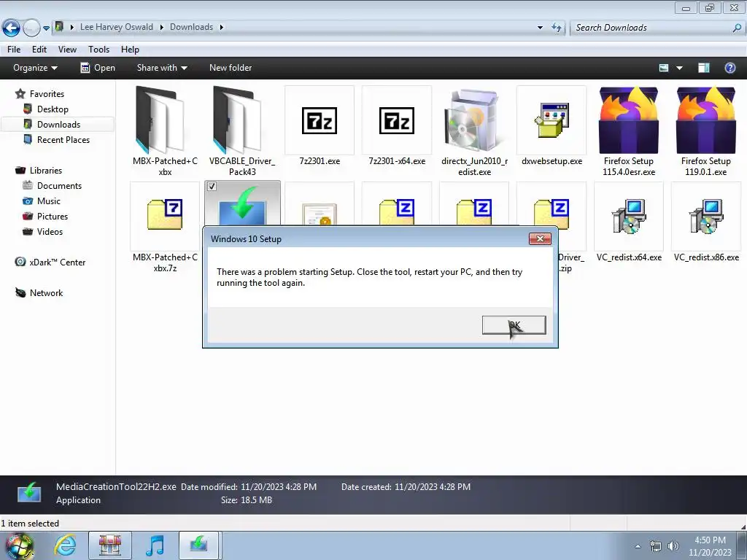The image size is (747, 560).
Task: Click the blue Help question mark icon
Action: point(729,68)
